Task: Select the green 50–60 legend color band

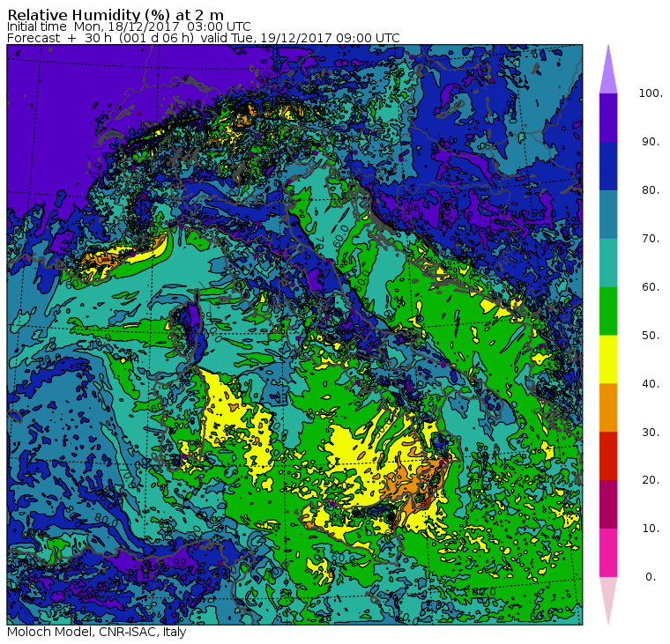Action: (x=608, y=310)
